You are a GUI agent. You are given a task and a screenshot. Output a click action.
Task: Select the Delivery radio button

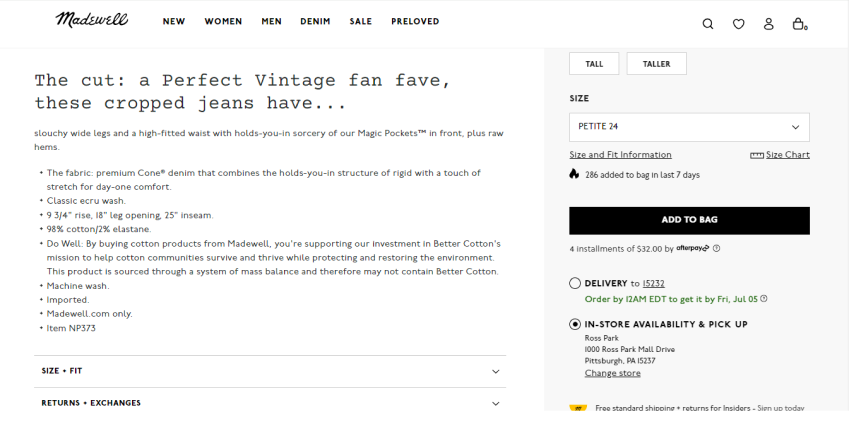[575, 283]
